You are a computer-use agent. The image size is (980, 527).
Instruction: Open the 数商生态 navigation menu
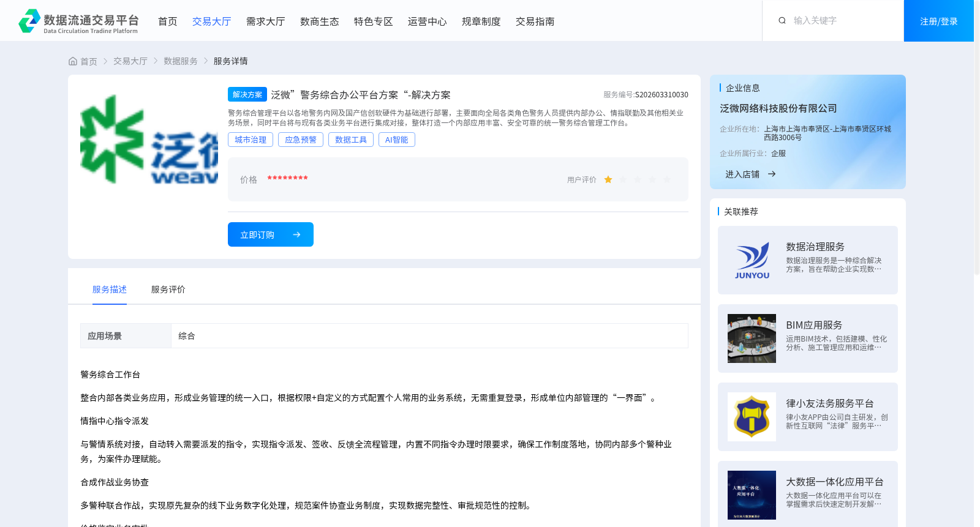tap(320, 21)
